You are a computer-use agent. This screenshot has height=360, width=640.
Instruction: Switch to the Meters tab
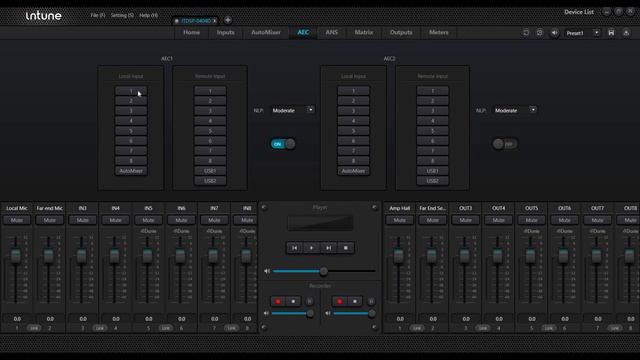(x=439, y=32)
